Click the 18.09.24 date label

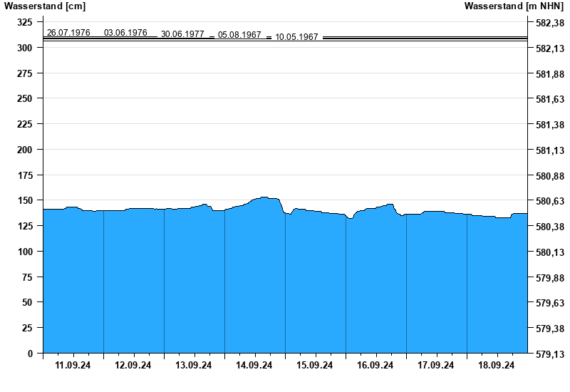coord(497,366)
